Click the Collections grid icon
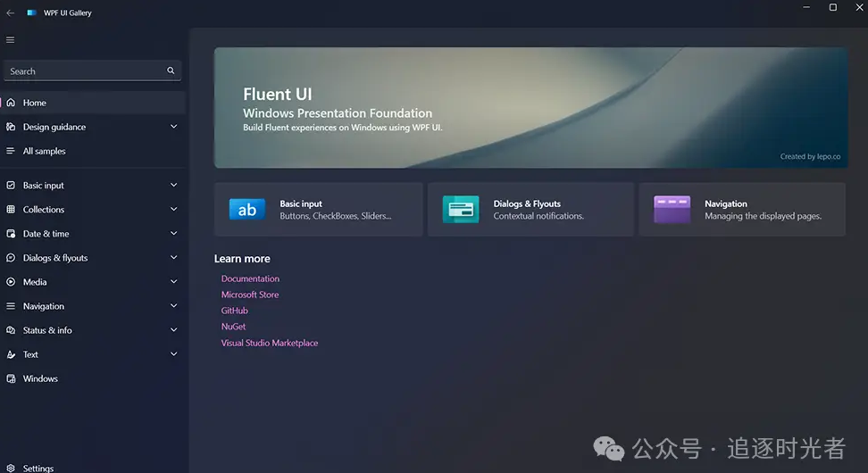Viewport: 868px width, 473px height. click(x=11, y=209)
